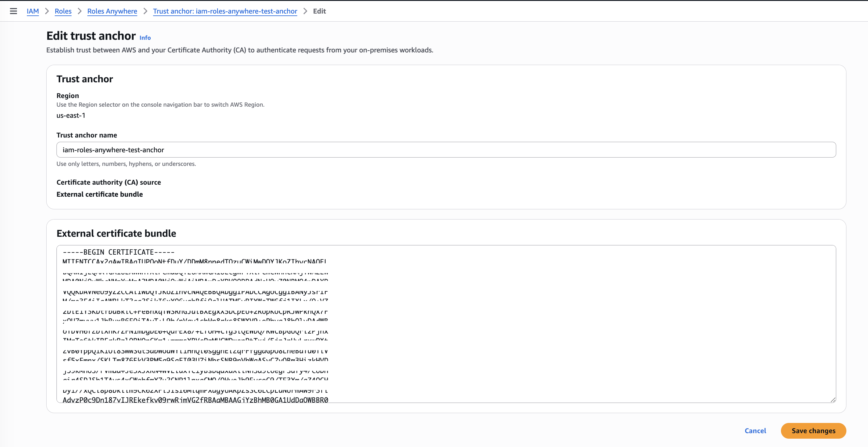
Task: Click the last visible certificate line
Action: [195, 400]
